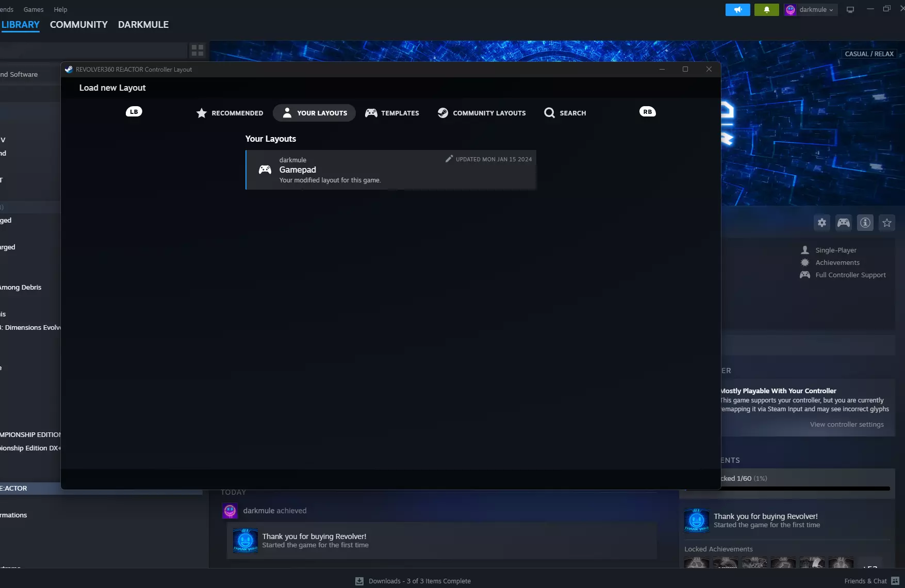Click darkmule avatar in activity feed

pyautogui.click(x=230, y=511)
